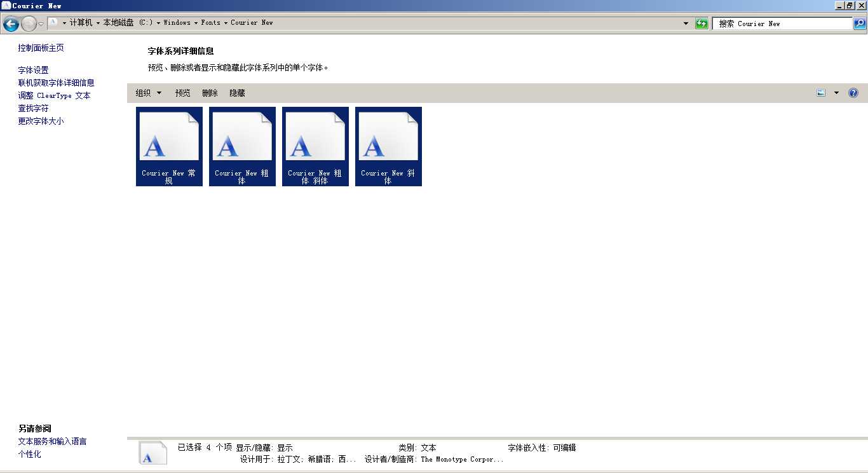Select the Courier New 粗体 font icon
The width and height of the screenshot is (868, 473).
pos(242,146)
